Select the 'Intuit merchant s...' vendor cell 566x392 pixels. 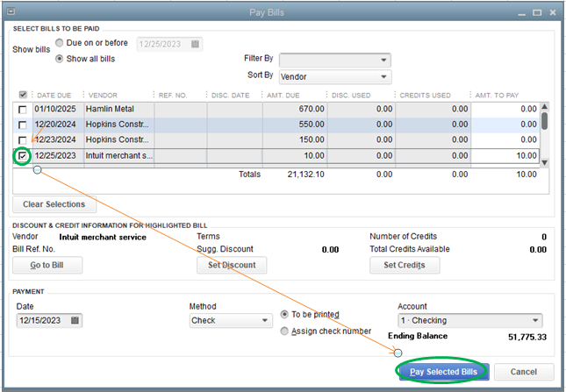pyautogui.click(x=119, y=156)
